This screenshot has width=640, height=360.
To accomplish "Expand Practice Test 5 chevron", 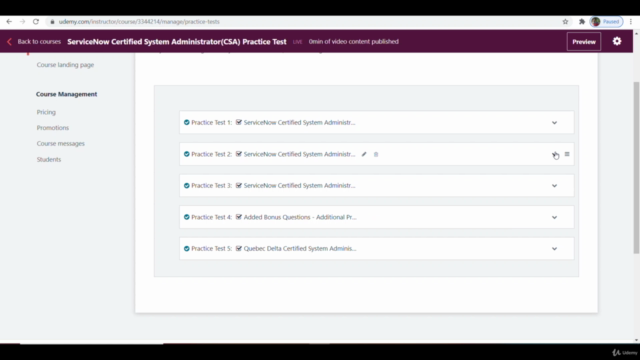I will [554, 249].
